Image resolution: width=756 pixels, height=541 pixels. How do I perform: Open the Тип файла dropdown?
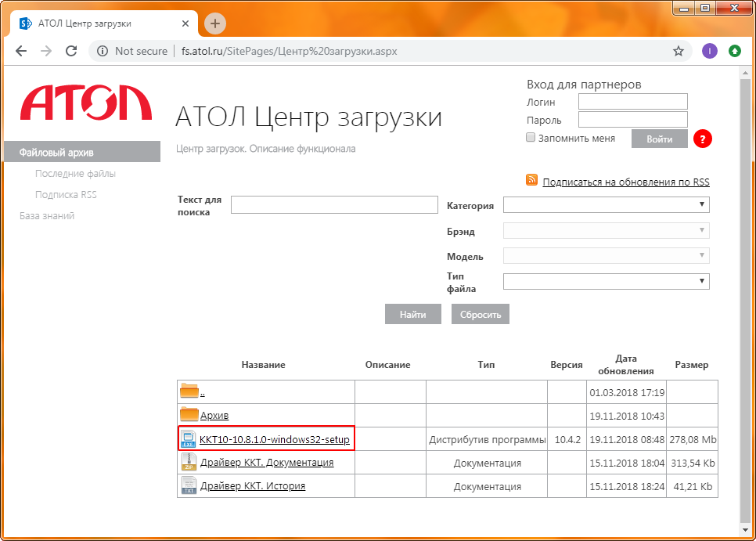(x=606, y=281)
